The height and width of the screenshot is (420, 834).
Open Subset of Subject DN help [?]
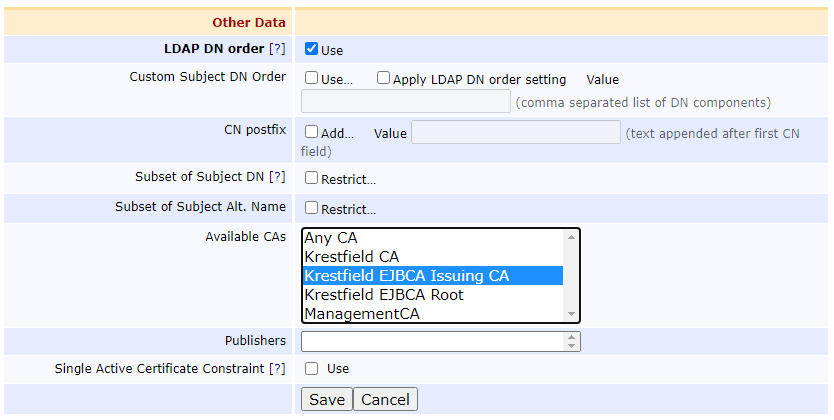pos(277,177)
